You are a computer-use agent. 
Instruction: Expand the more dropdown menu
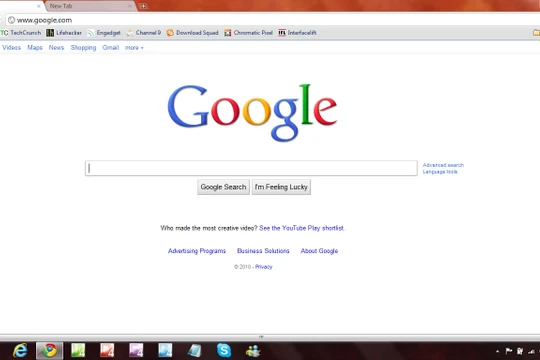coord(134,48)
